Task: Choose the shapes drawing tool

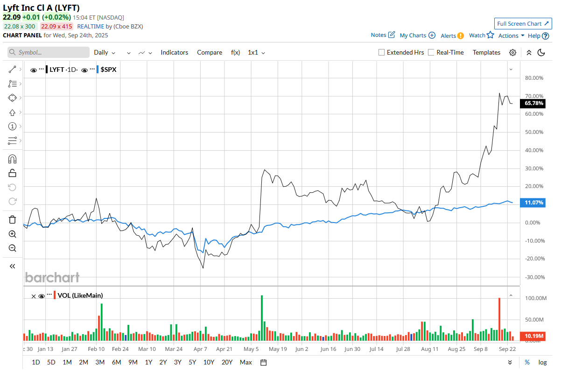Action: 13,98
